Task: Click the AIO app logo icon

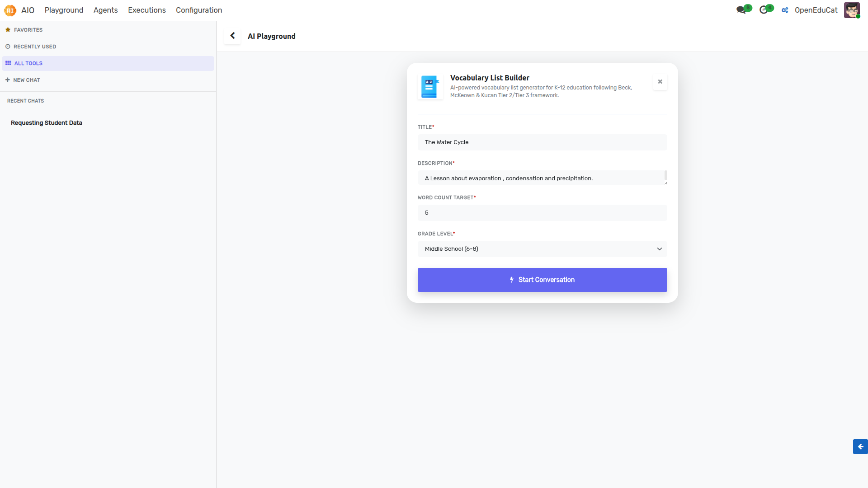Action: click(10, 10)
